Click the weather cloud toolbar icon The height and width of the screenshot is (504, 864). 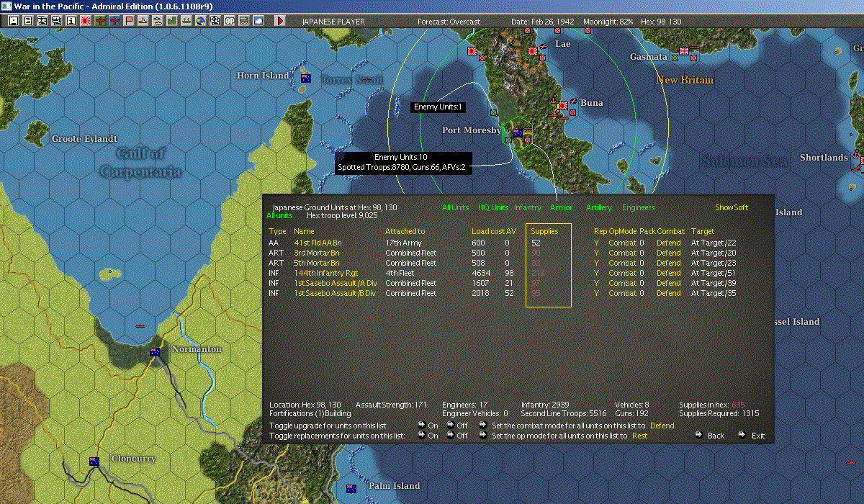(x=258, y=21)
